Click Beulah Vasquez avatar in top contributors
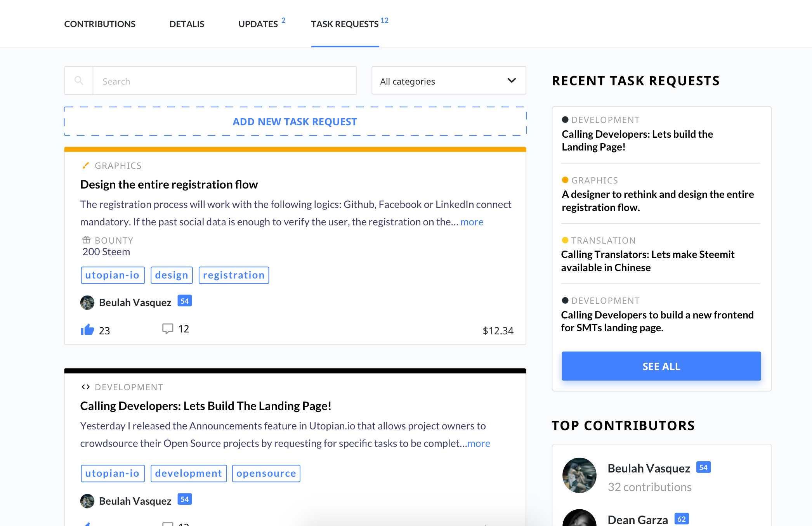This screenshot has width=812, height=526. point(579,475)
